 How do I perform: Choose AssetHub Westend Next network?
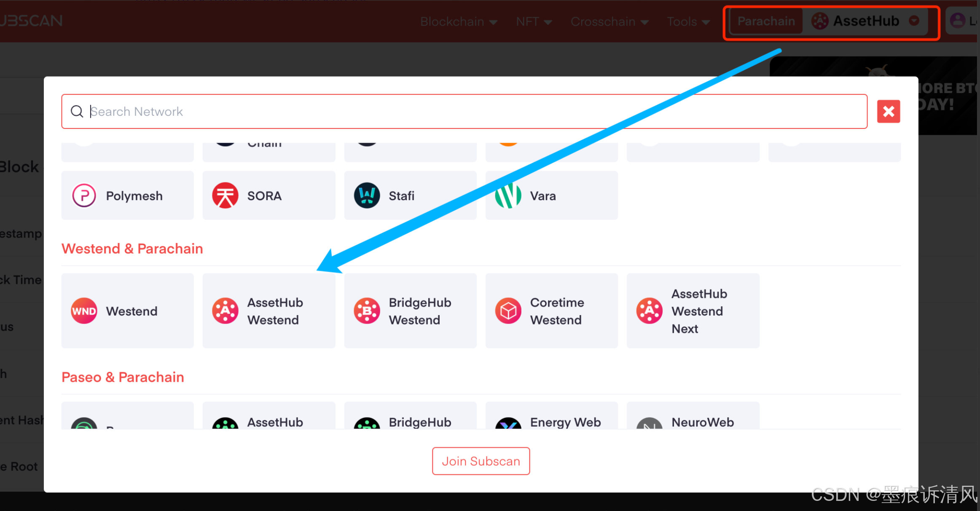tap(693, 310)
